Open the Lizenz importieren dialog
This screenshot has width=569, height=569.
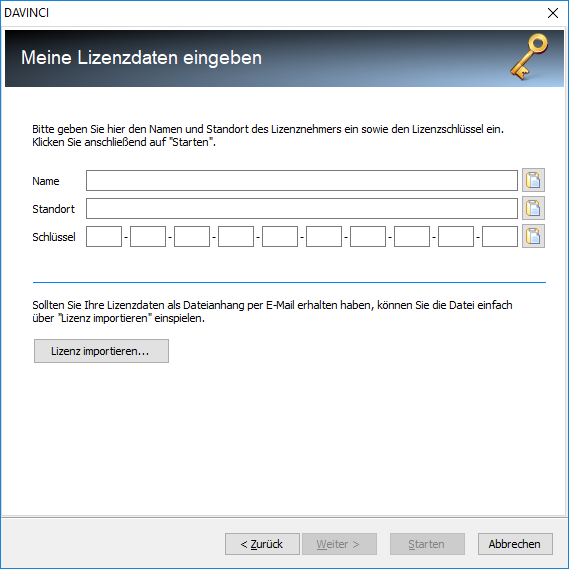[x=101, y=351]
